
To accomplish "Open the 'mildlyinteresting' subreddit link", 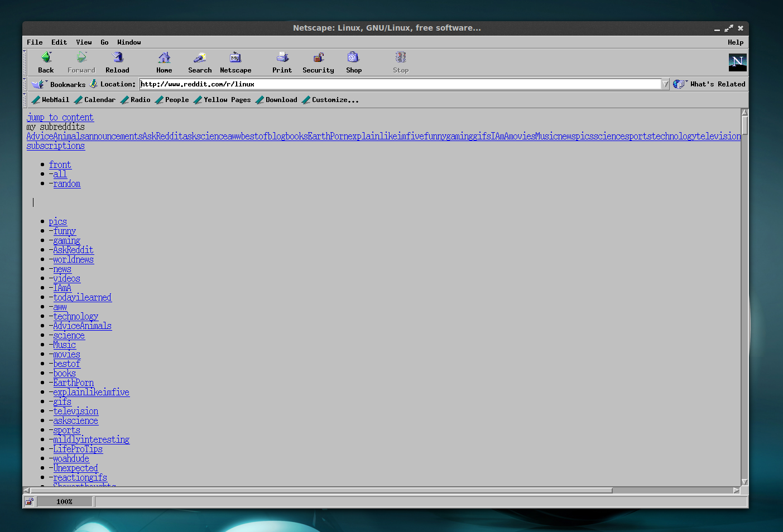I will [92, 440].
